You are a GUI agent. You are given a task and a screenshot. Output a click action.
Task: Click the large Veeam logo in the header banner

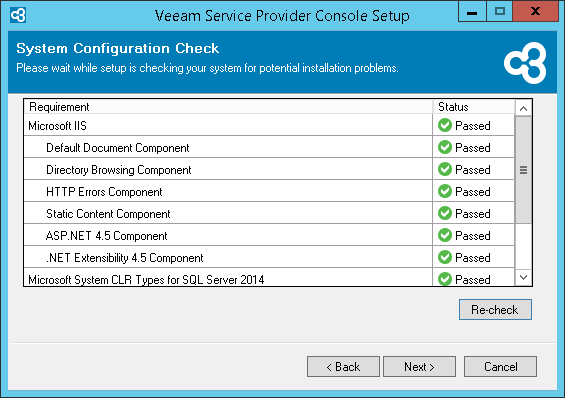point(525,63)
